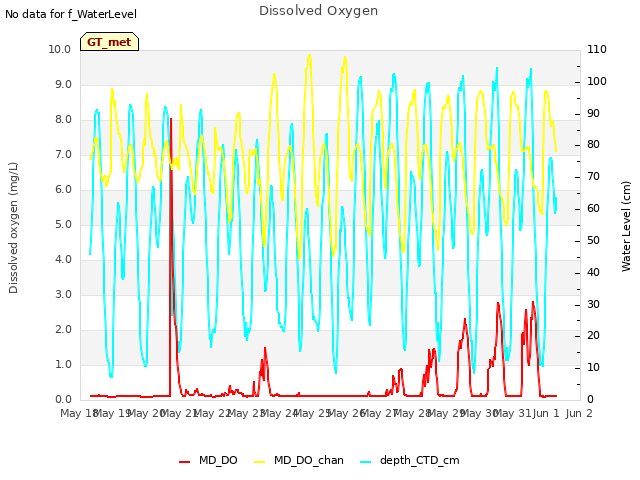Click the Dissolved Oxygen chart title
The width and height of the screenshot is (640, 480).
tap(318, 11)
